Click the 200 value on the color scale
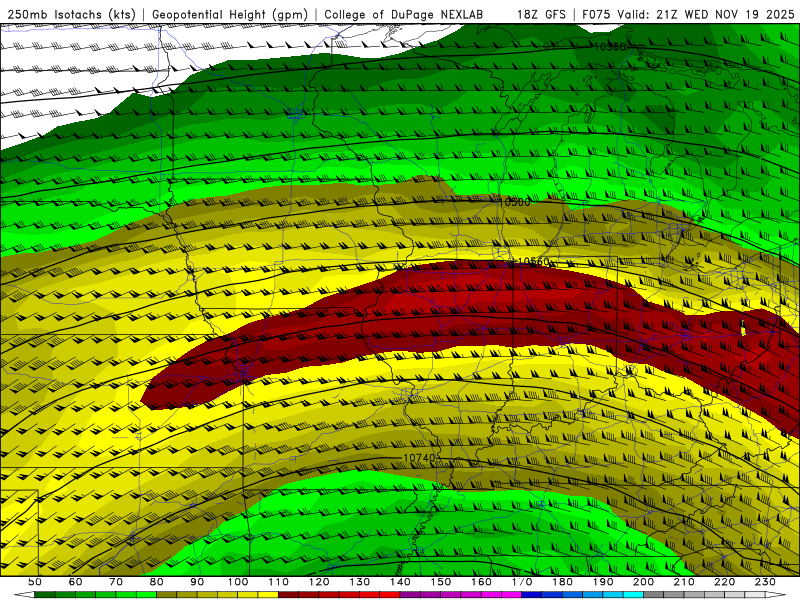 (x=643, y=582)
